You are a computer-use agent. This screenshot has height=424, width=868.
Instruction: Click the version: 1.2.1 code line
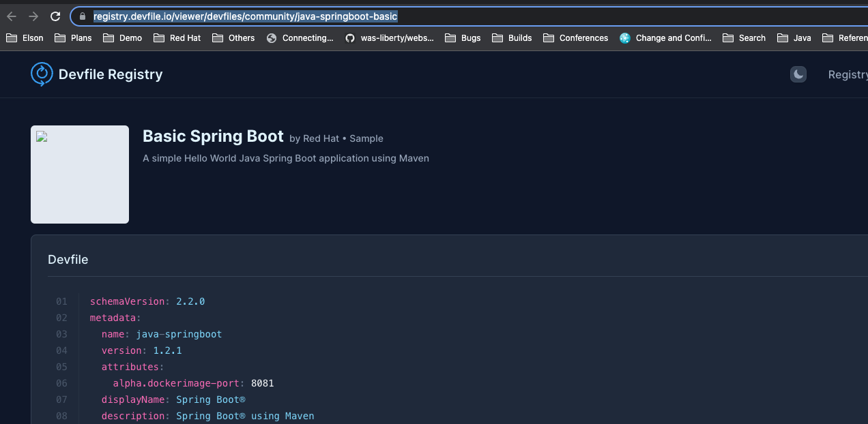coord(142,350)
